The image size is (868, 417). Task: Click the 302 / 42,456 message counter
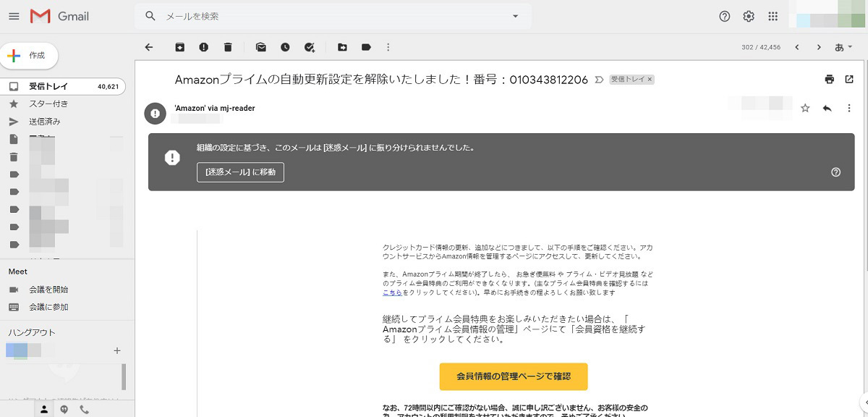tap(761, 47)
